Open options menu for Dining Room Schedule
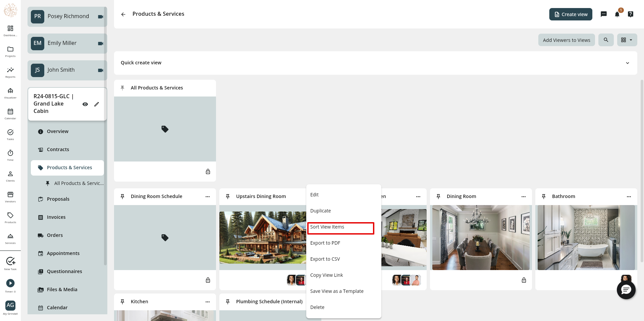Viewport: 644px width, 321px height. point(208,197)
